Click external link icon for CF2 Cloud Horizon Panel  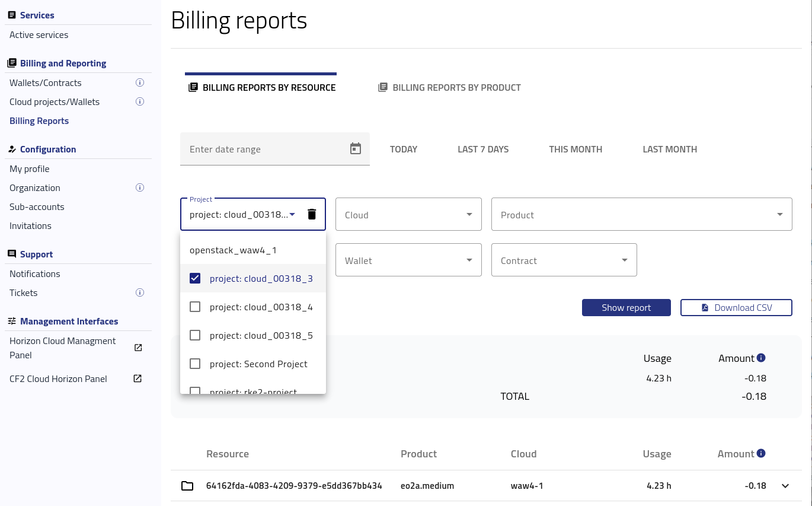tap(138, 378)
